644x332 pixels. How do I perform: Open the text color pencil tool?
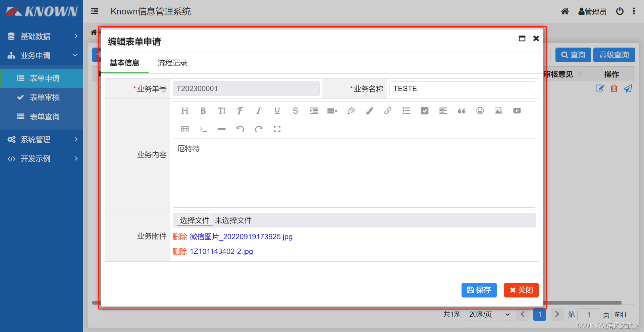351,111
